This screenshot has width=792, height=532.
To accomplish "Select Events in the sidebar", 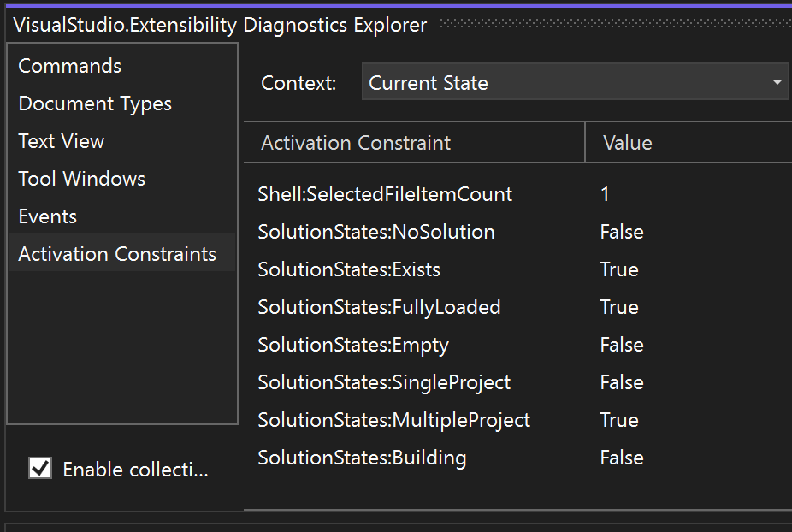I will click(47, 216).
